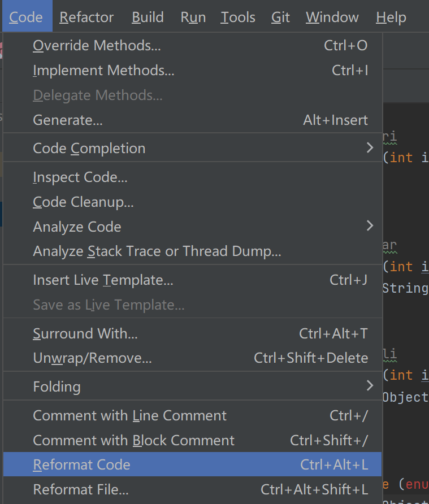Open the Tools menu
The height and width of the screenshot is (504, 429).
click(238, 18)
